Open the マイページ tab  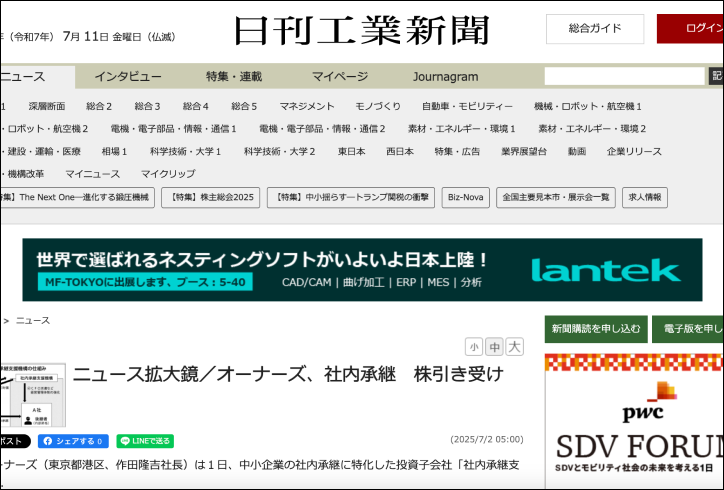339,77
